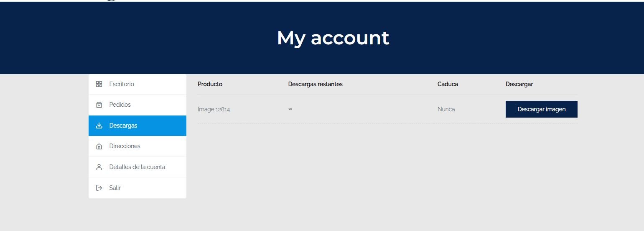Click the person icon beside Detalles de la cuenta
The image size is (644, 231).
pyautogui.click(x=99, y=167)
